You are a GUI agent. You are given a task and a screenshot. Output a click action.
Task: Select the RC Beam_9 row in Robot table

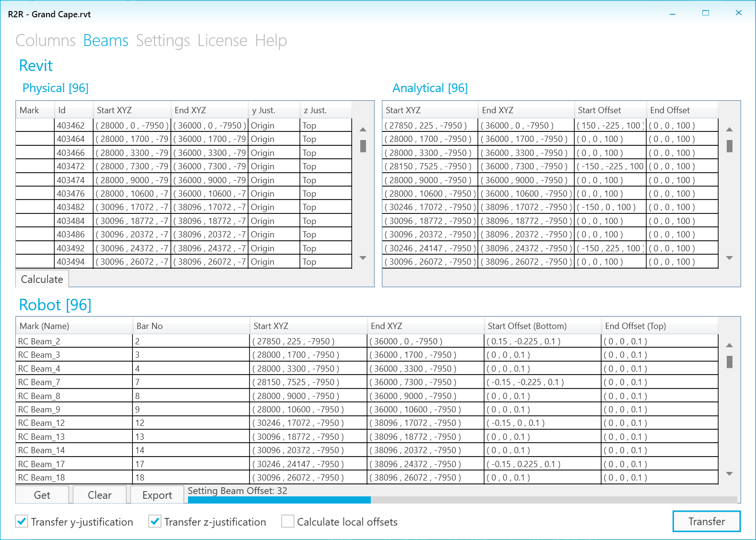click(367, 410)
